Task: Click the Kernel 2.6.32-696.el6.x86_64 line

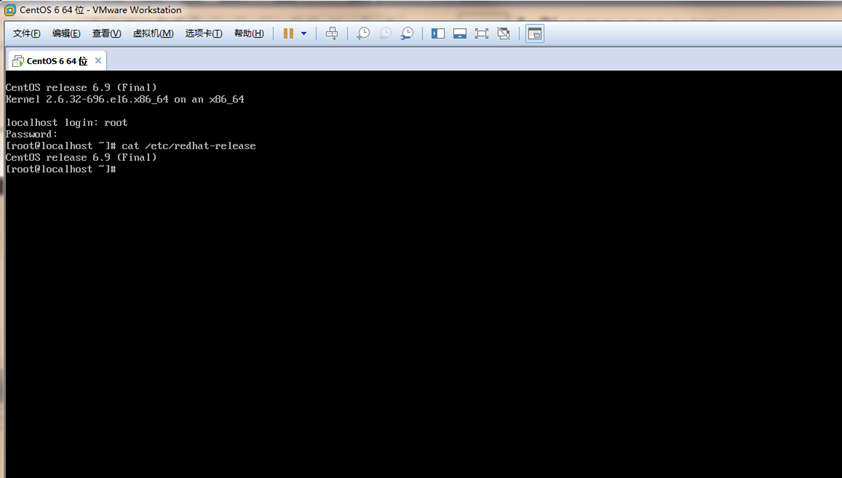Action: [125, 99]
